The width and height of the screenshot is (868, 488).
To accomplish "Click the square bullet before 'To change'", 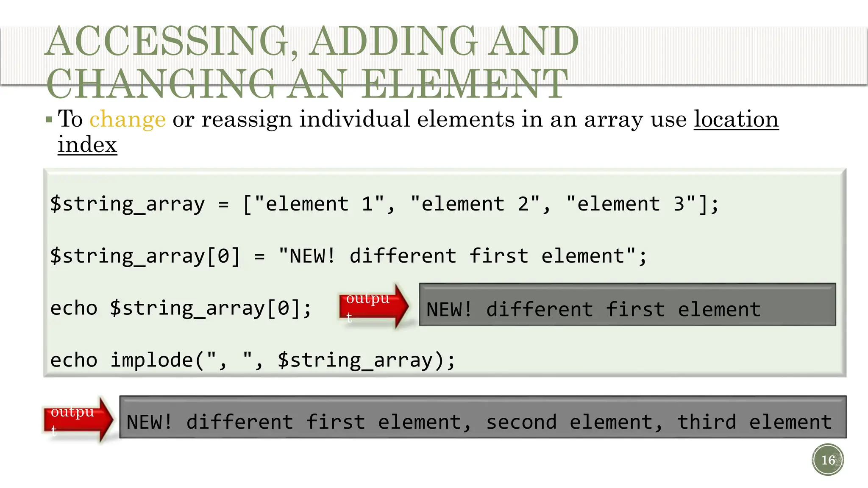I will (x=49, y=120).
